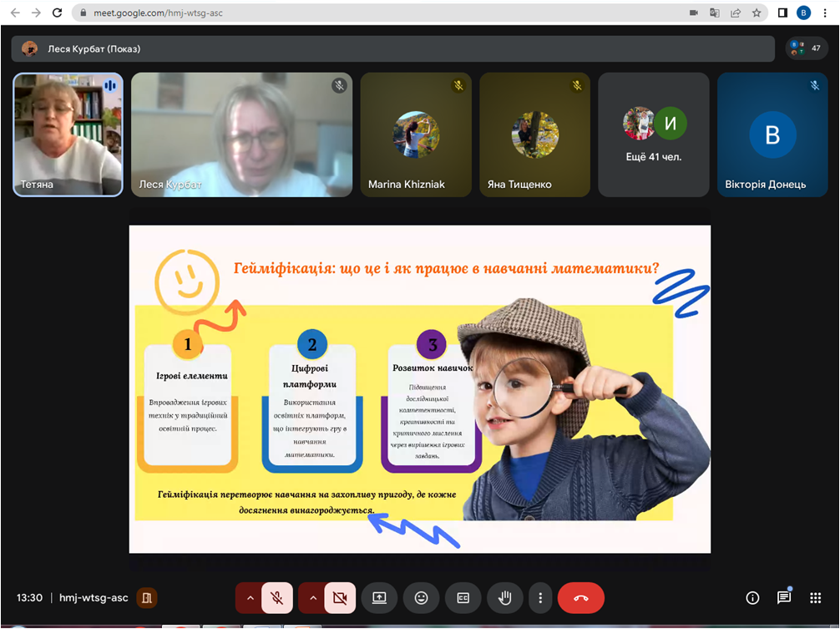Raise hand using the hand icon
This screenshot has height=629, width=840.
coord(504,598)
